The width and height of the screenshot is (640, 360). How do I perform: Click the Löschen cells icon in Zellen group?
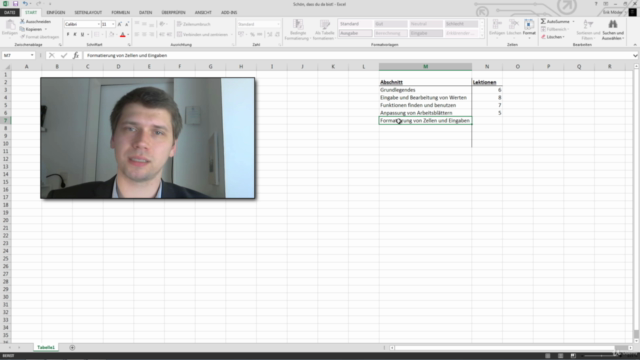pyautogui.click(x=513, y=24)
